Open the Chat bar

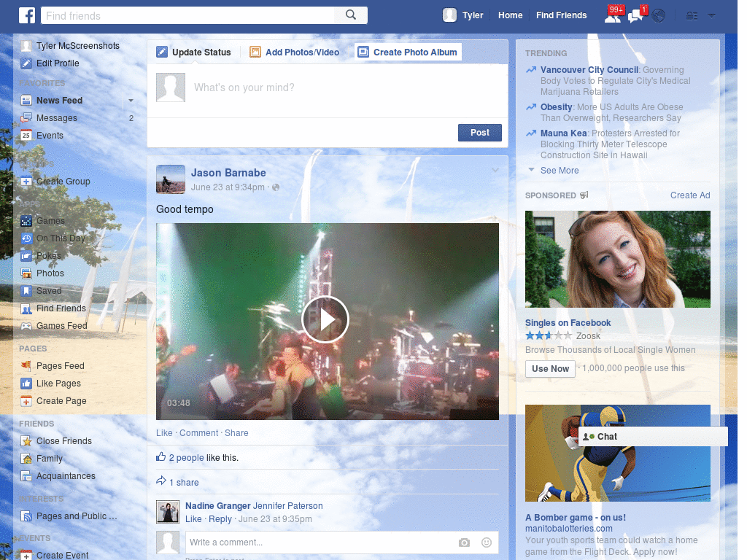[x=653, y=437]
